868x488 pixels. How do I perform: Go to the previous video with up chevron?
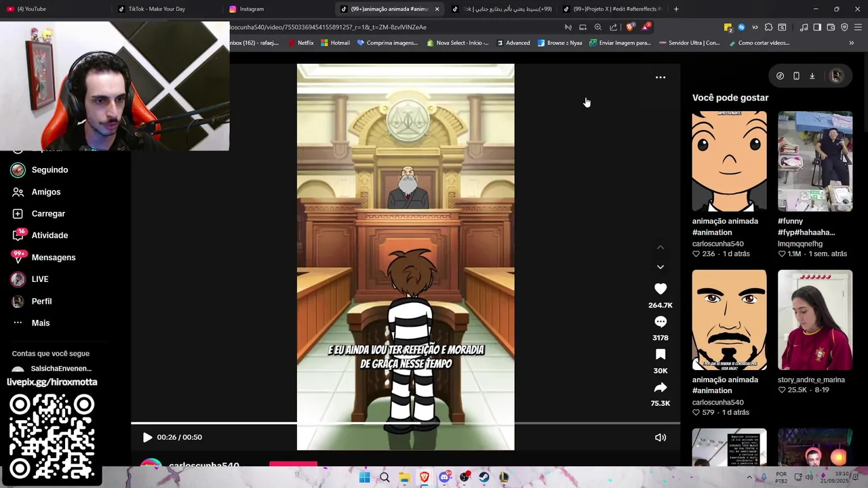660,247
